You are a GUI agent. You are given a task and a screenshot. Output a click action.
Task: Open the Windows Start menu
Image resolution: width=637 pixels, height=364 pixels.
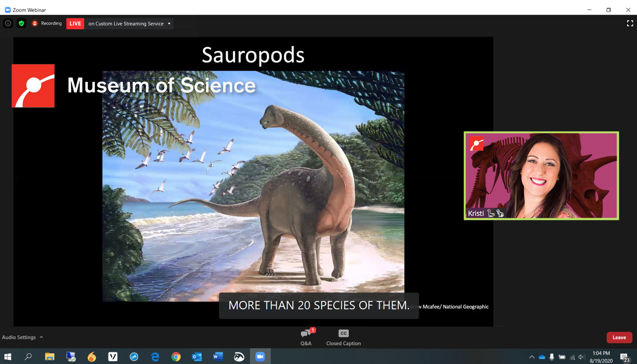[x=8, y=357]
